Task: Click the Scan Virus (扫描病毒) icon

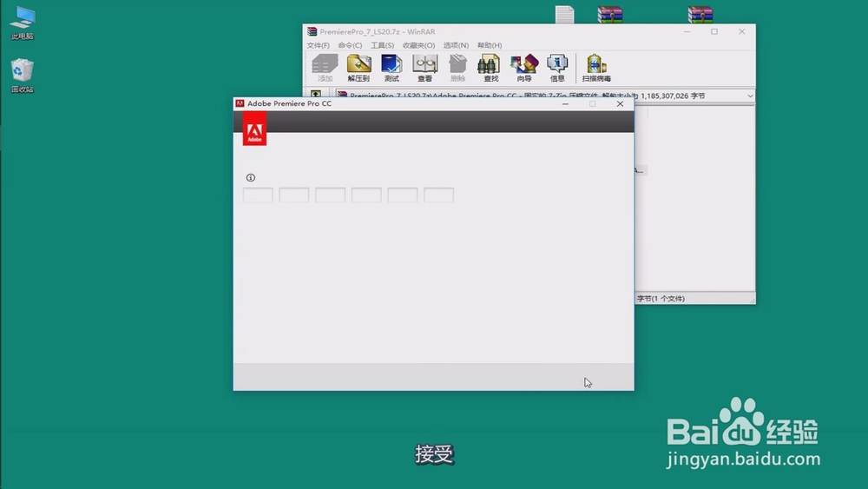Action: pos(596,68)
